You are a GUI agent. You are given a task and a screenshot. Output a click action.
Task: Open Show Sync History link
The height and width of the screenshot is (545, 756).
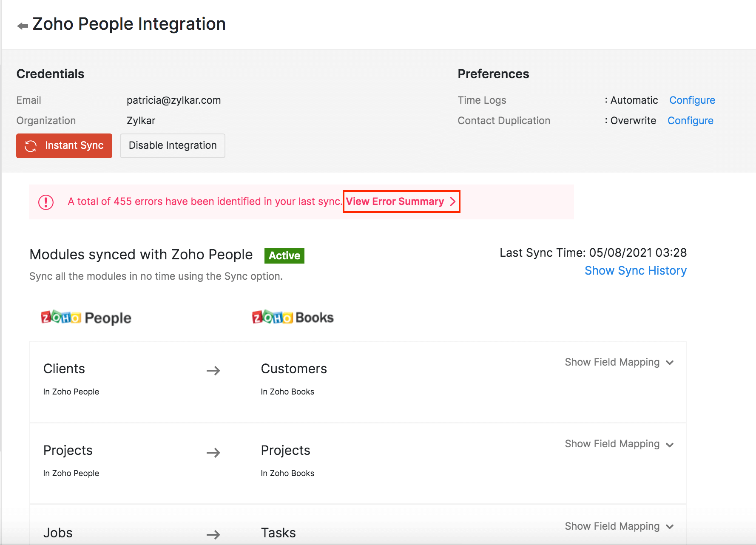(635, 271)
